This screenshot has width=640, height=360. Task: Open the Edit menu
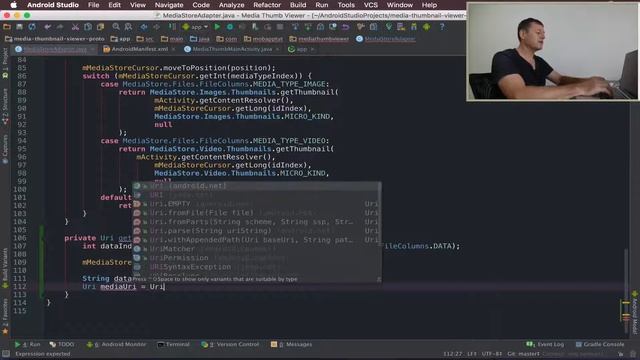point(114,5)
